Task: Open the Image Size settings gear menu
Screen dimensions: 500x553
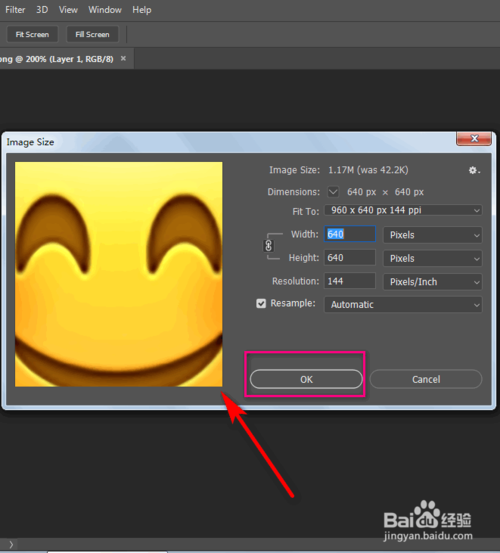Action: (x=474, y=170)
